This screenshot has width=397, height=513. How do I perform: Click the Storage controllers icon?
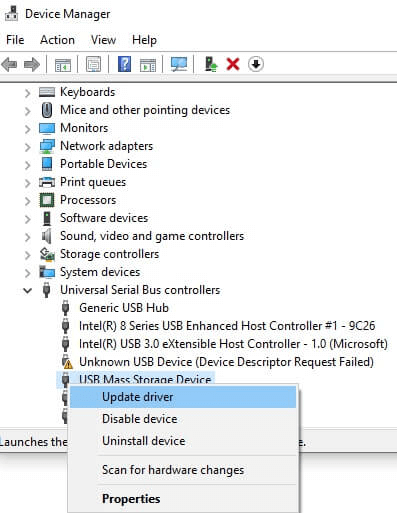point(47,254)
